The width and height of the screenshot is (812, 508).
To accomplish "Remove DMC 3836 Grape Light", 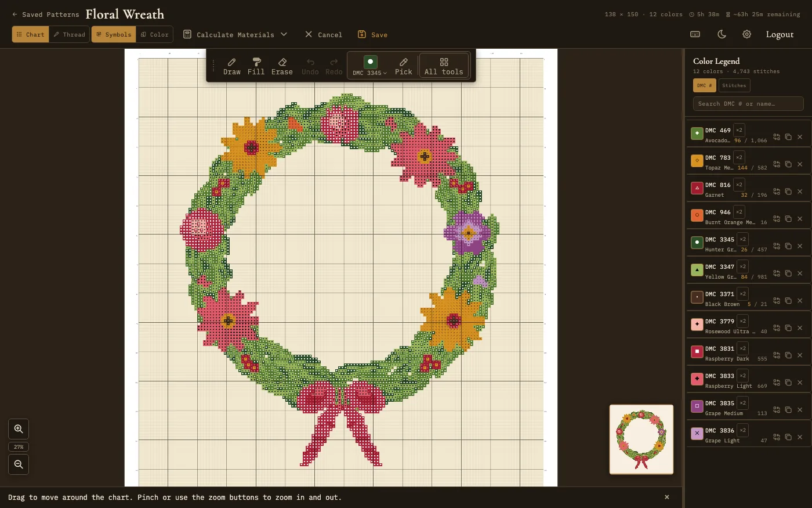I will pyautogui.click(x=799, y=437).
